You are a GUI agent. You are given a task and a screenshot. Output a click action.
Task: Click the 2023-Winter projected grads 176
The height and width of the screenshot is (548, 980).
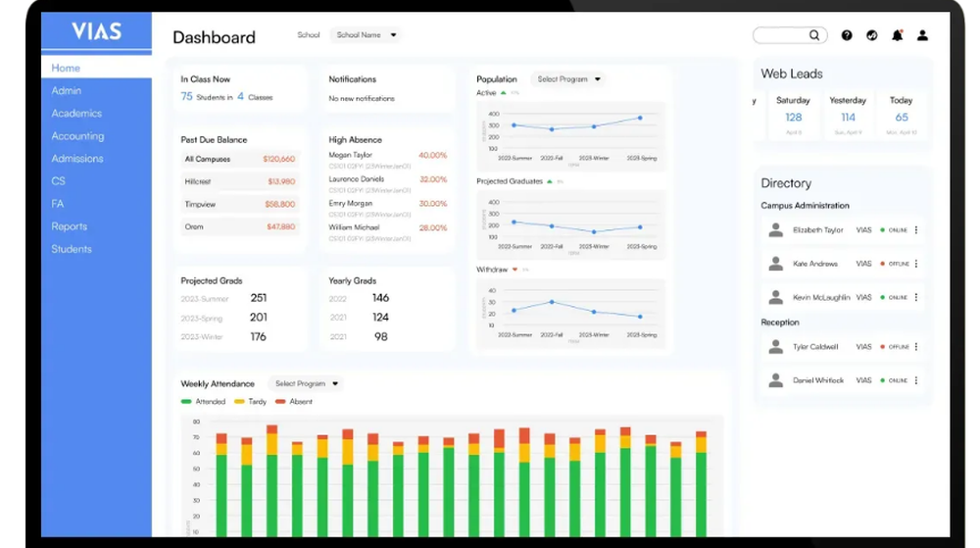point(258,337)
